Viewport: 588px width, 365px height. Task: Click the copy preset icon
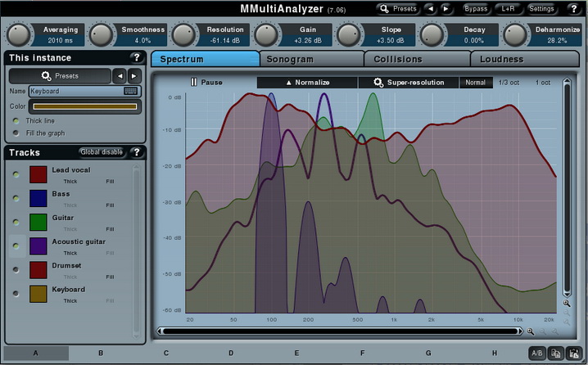pos(556,353)
